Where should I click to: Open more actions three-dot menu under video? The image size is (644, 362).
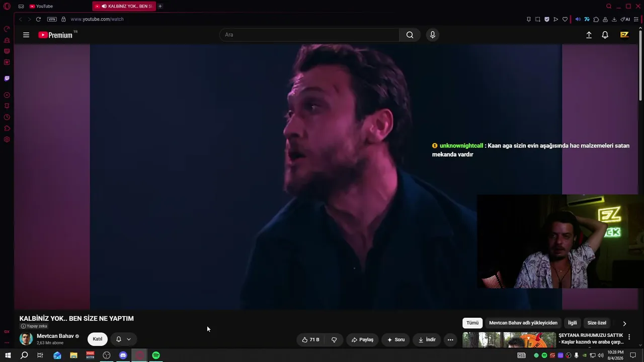point(450,340)
